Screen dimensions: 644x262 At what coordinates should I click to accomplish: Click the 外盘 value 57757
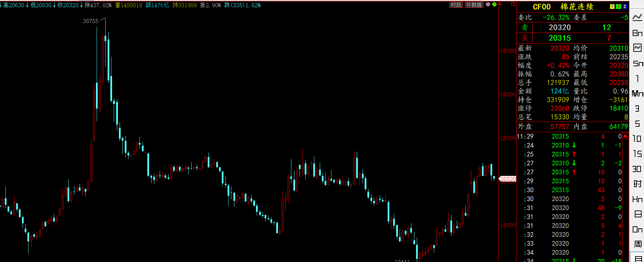point(560,127)
